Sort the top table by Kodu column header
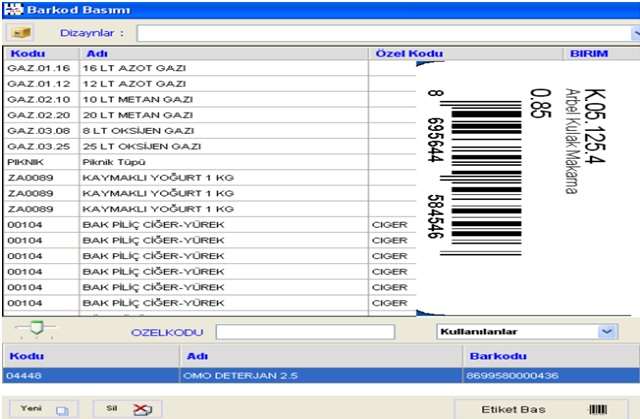Viewport: 640px width, 419px height. coord(41,53)
